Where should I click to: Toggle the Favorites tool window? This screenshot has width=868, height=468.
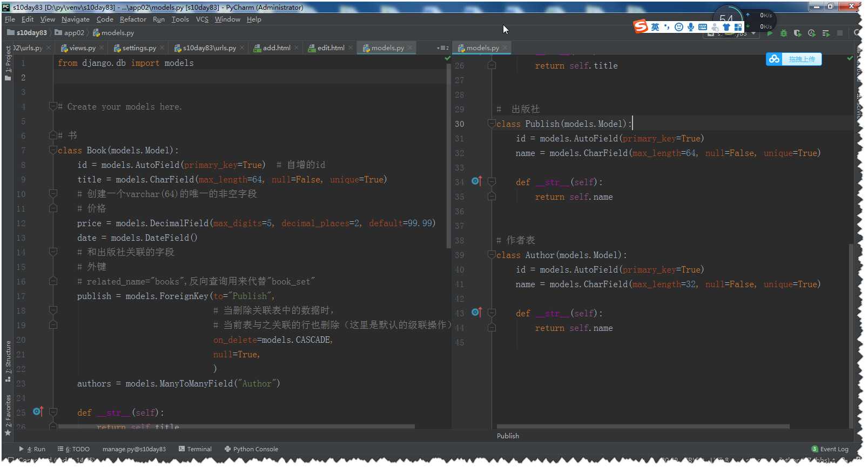[8, 415]
